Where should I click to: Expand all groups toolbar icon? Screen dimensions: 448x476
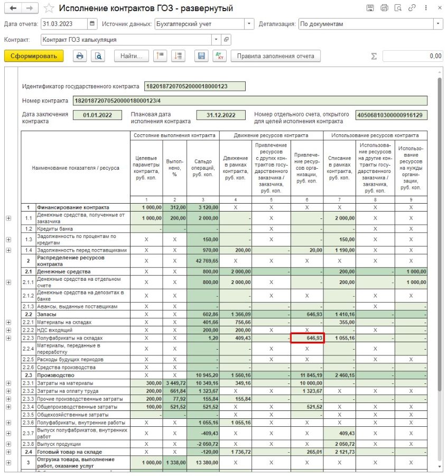pyautogui.click(x=179, y=56)
